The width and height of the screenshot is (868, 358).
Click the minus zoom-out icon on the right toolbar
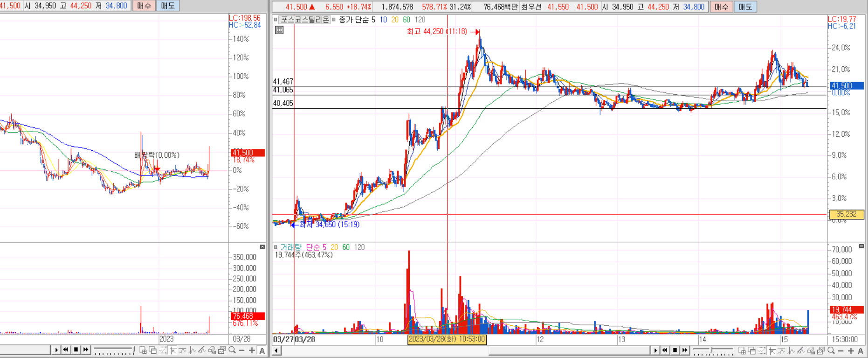pyautogui.click(x=841, y=351)
